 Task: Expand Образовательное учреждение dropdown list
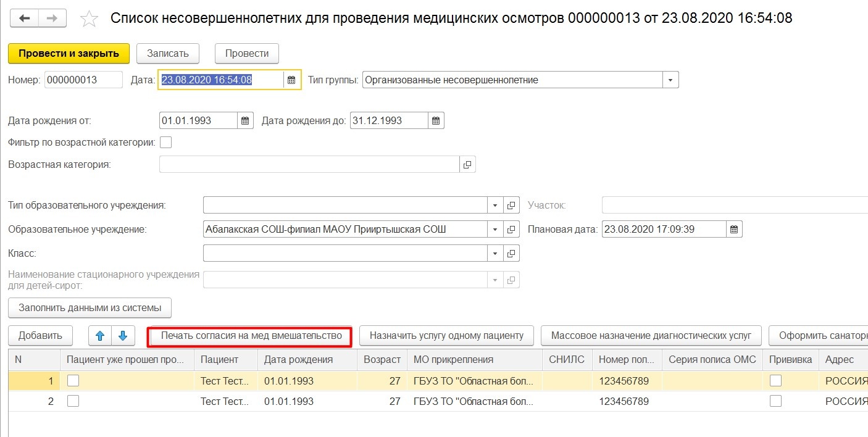click(x=495, y=230)
